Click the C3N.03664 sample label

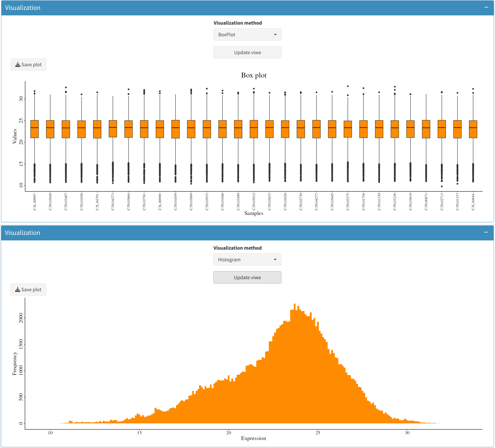coord(128,202)
